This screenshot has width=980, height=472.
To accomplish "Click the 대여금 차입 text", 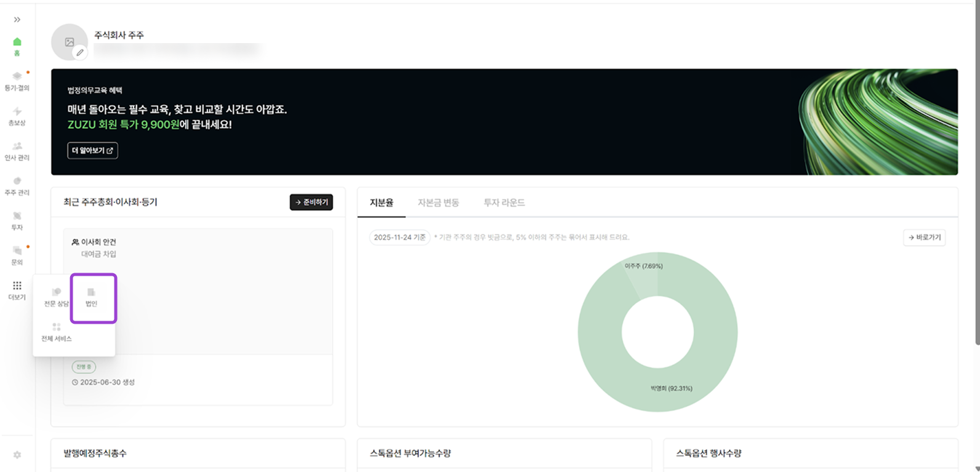I will click(98, 254).
